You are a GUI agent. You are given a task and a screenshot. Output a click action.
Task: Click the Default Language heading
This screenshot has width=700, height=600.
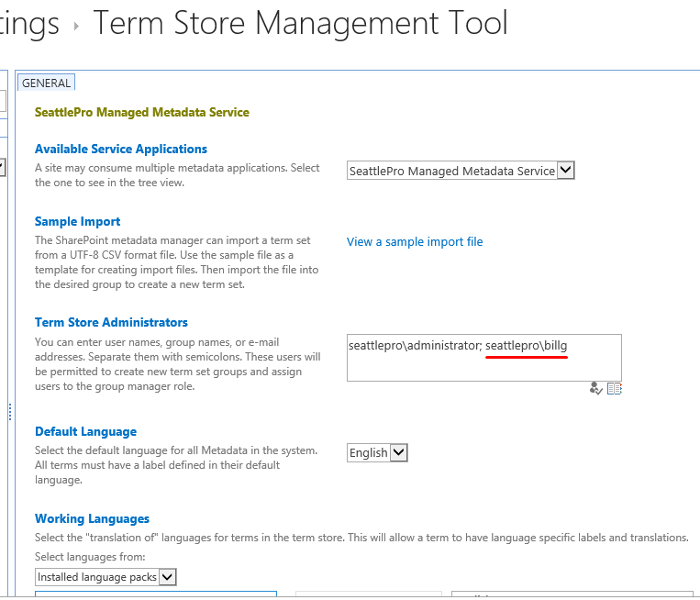click(x=85, y=432)
